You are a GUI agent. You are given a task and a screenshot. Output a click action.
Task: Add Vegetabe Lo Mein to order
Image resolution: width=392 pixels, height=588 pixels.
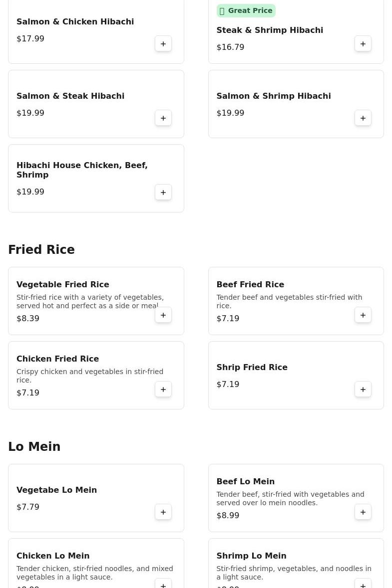pyautogui.click(x=163, y=512)
